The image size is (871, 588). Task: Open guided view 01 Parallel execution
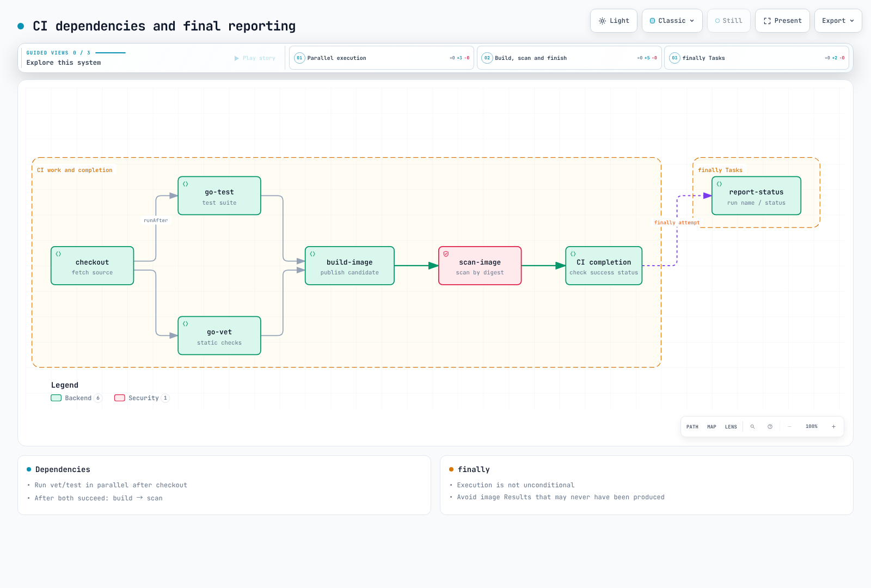(382, 58)
